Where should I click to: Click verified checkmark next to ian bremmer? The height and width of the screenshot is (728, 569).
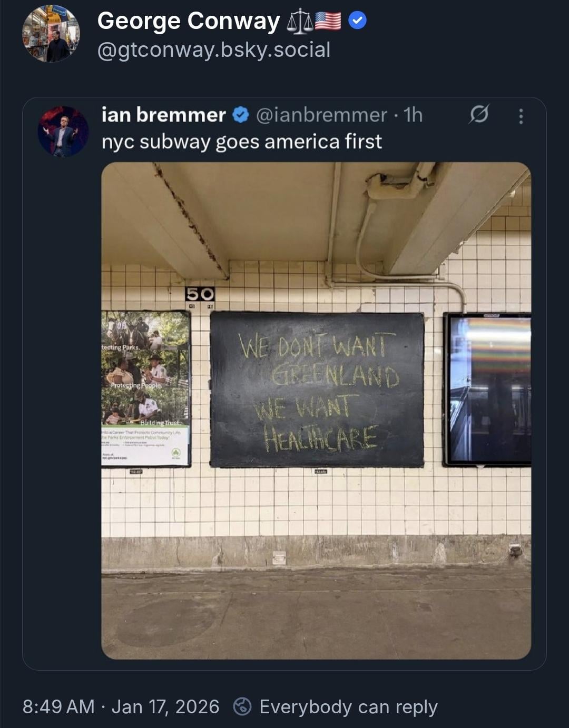pos(241,115)
